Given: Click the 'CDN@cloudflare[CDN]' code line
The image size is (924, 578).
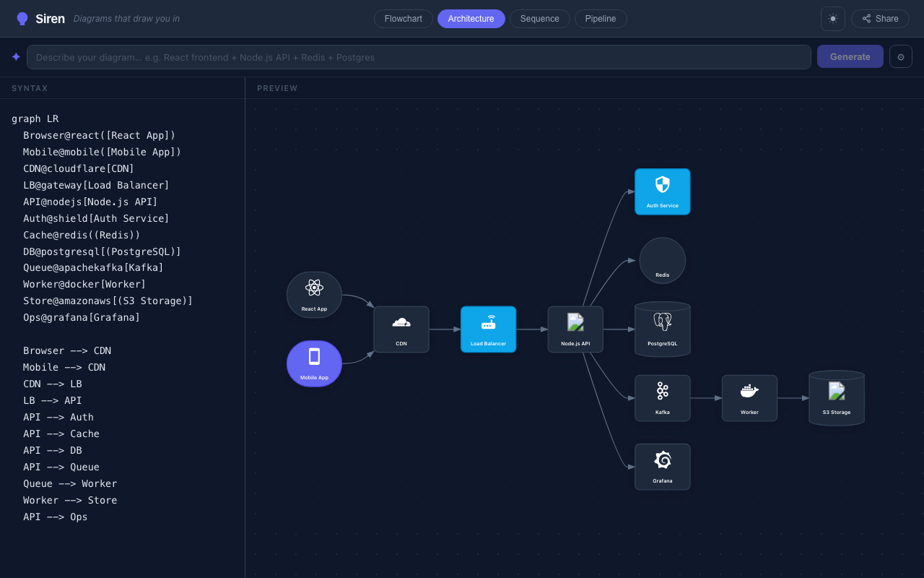Looking at the screenshot, I should pyautogui.click(x=79, y=168).
